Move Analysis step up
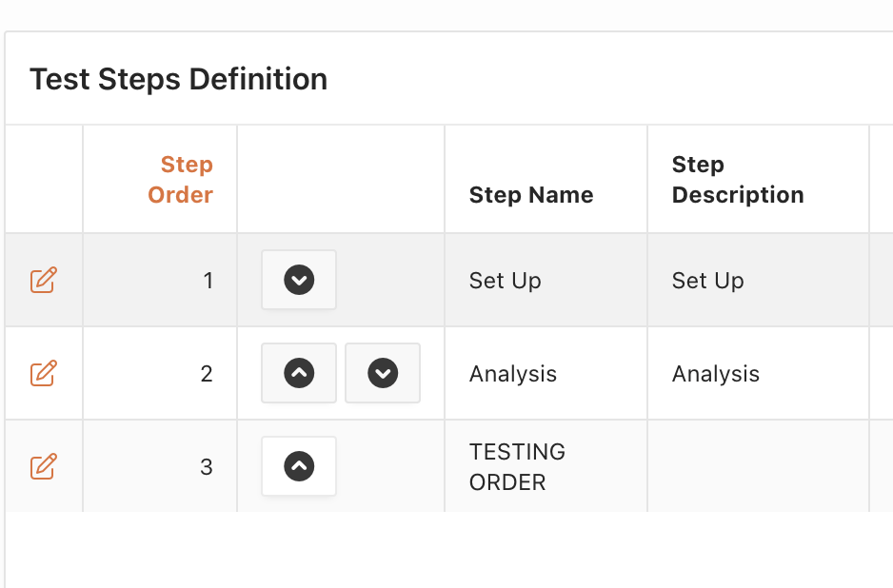Screen dimensions: 893x588 (x=299, y=373)
